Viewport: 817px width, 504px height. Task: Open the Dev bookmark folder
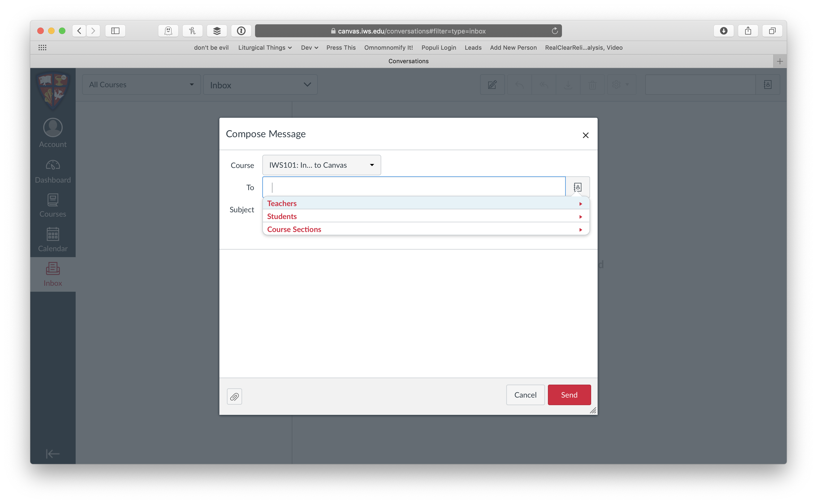tap(309, 47)
